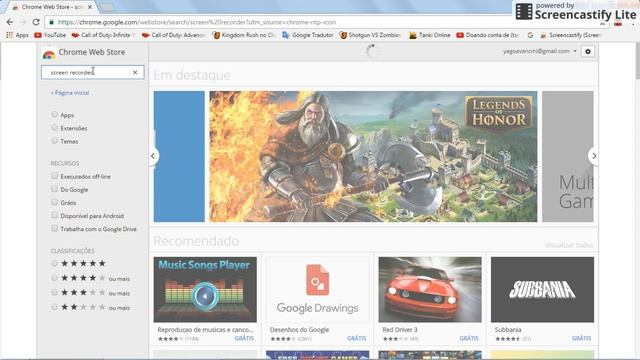This screenshot has height=360, width=640.
Task: Check the Executados off-line box
Action: point(54,176)
